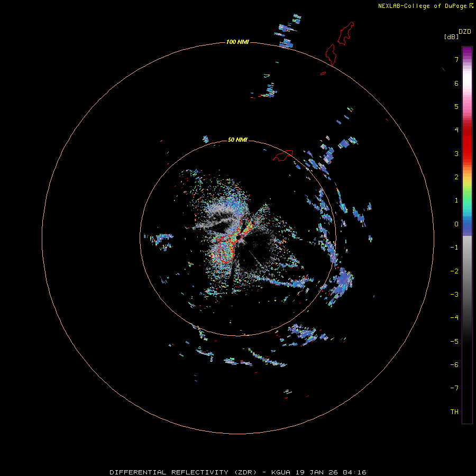
Task: Select the 5 value on the dB scale
Action: coord(456,106)
